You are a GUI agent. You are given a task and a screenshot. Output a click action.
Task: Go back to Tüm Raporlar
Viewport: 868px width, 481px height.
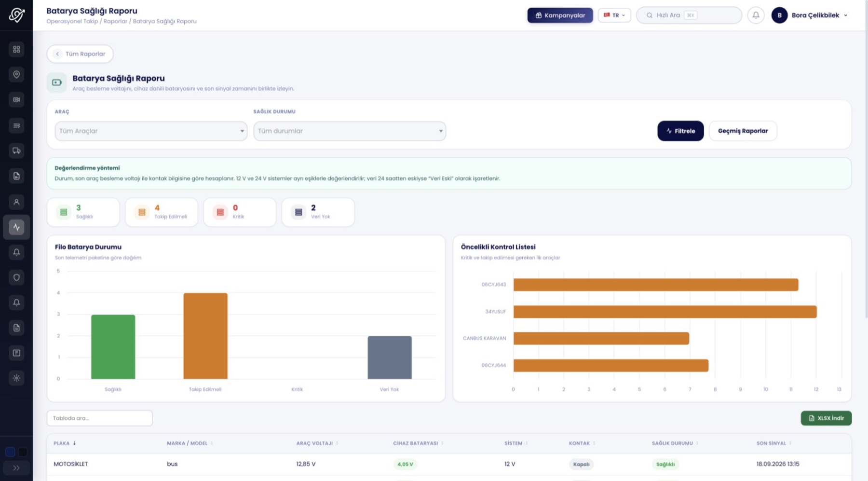80,54
